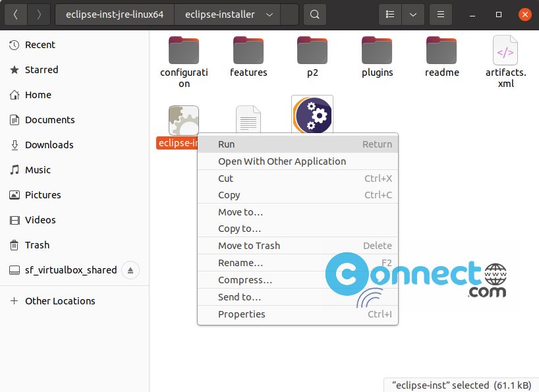This screenshot has width=539, height=392.
Task: Go back with the left arrow button
Action: (16, 14)
